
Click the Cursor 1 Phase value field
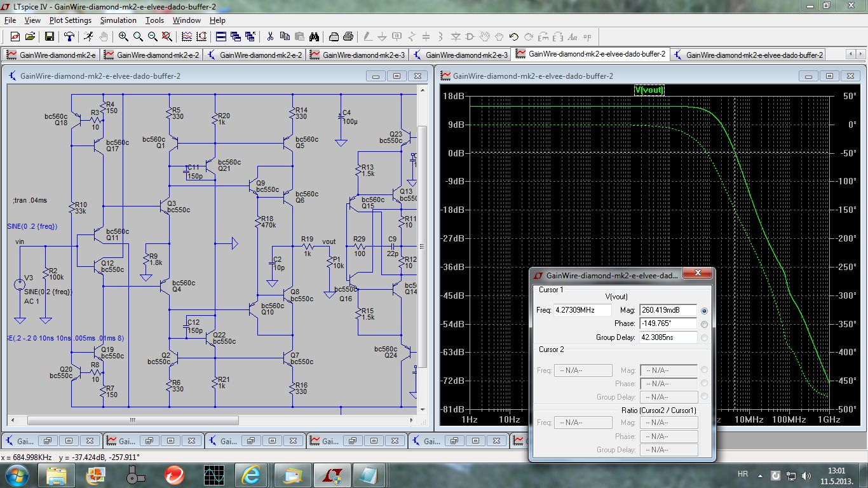coord(668,323)
